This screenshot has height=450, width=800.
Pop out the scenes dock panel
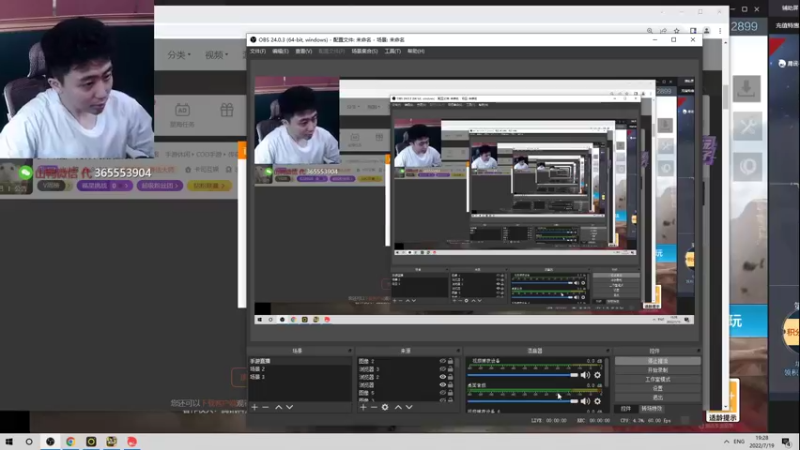(x=350, y=351)
